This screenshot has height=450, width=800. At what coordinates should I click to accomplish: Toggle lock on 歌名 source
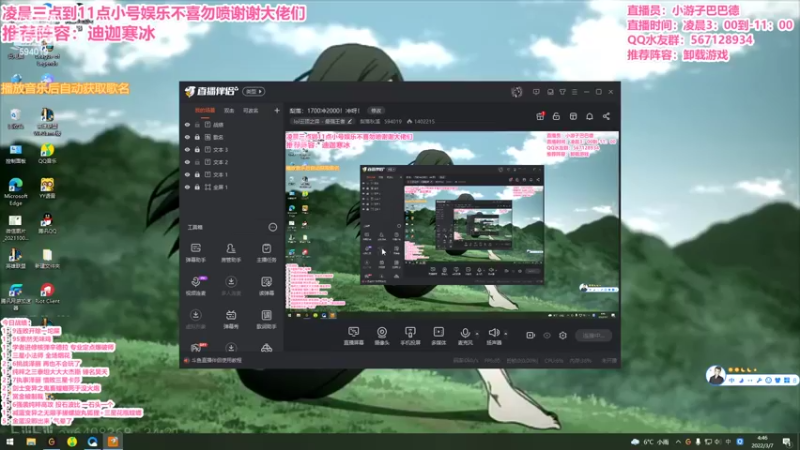tap(197, 137)
